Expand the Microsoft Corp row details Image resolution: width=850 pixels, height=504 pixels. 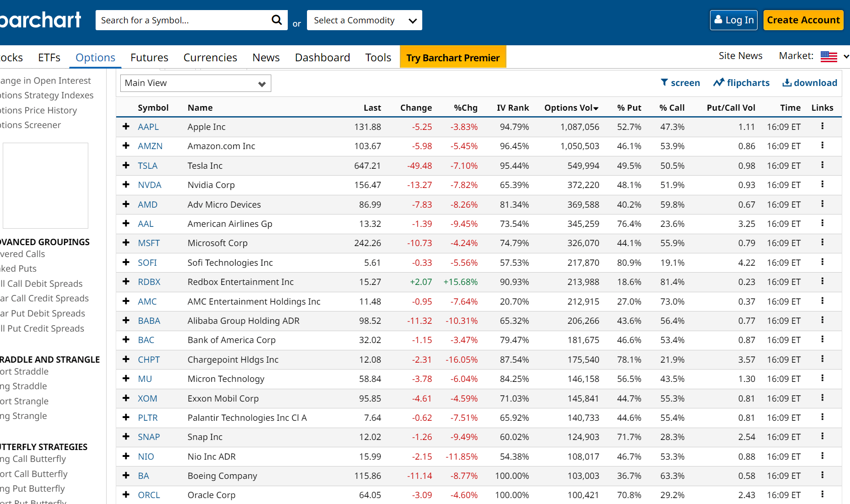[126, 243]
